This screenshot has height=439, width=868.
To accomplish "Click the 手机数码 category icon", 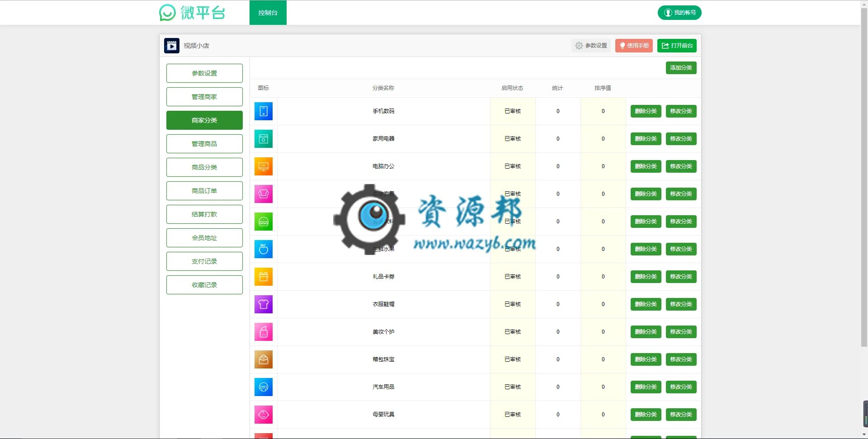I will click(264, 111).
